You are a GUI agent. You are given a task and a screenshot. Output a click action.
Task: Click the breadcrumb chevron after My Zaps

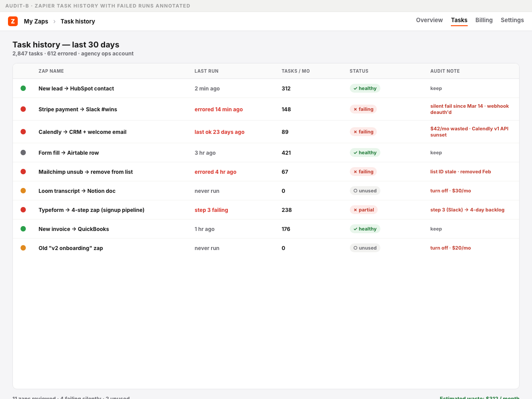click(55, 21)
